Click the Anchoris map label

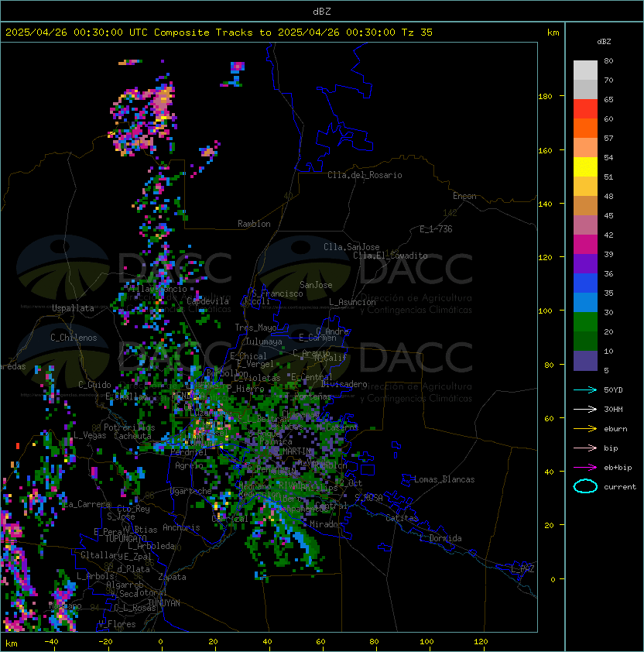181,527
